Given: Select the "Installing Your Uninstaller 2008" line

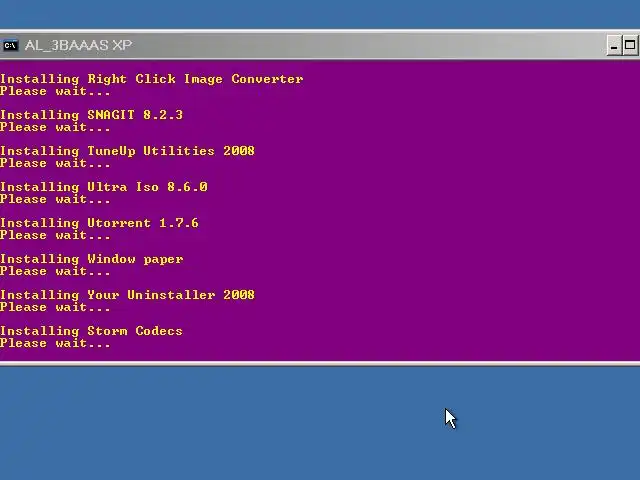Looking at the screenshot, I should click(127, 295).
